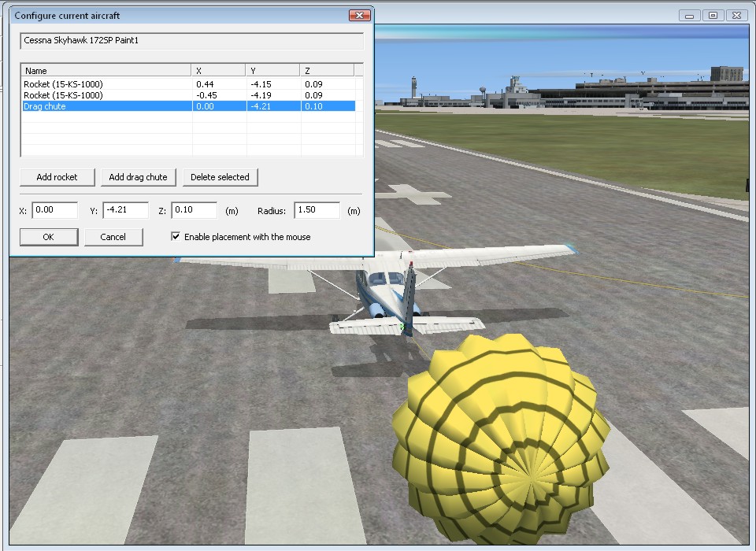This screenshot has height=551, width=756.
Task: Click the Z coordinate input field
Action: [194, 210]
